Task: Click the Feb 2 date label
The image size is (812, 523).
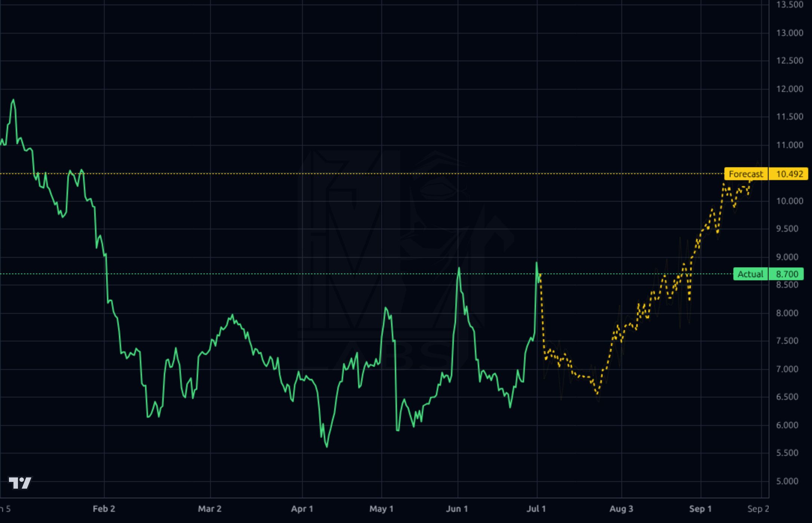Action: [104, 509]
